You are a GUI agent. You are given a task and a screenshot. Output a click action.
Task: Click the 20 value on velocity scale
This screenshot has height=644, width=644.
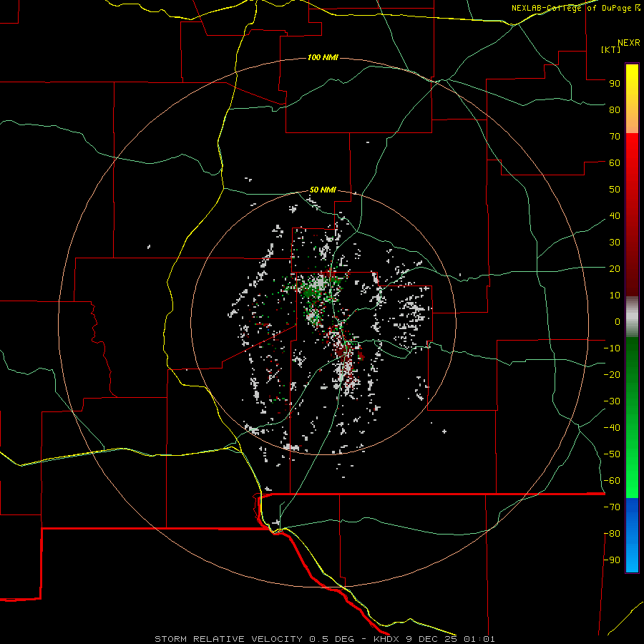(615, 268)
